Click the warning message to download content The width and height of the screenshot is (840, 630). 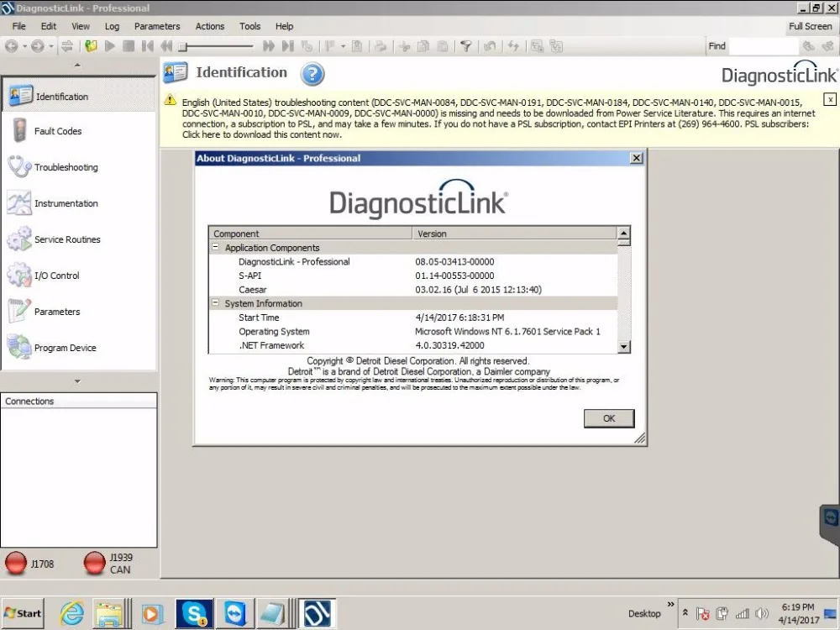[x=498, y=118]
